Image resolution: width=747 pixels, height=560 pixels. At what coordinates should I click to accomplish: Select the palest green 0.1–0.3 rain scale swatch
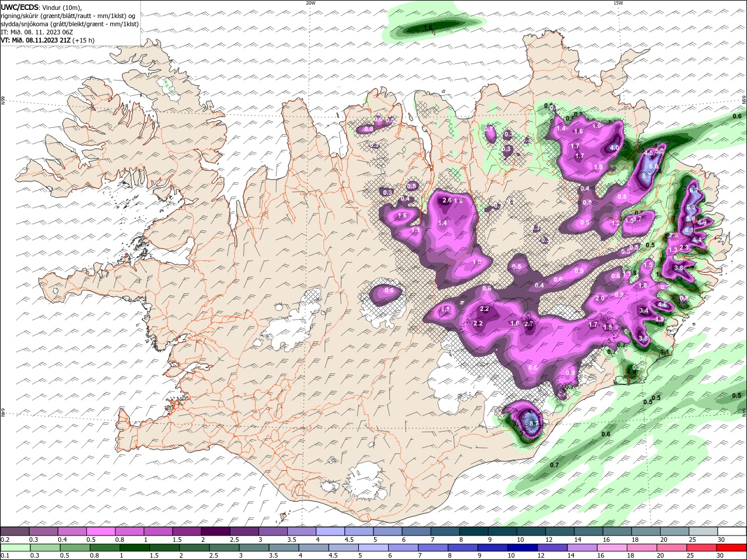tap(15, 548)
